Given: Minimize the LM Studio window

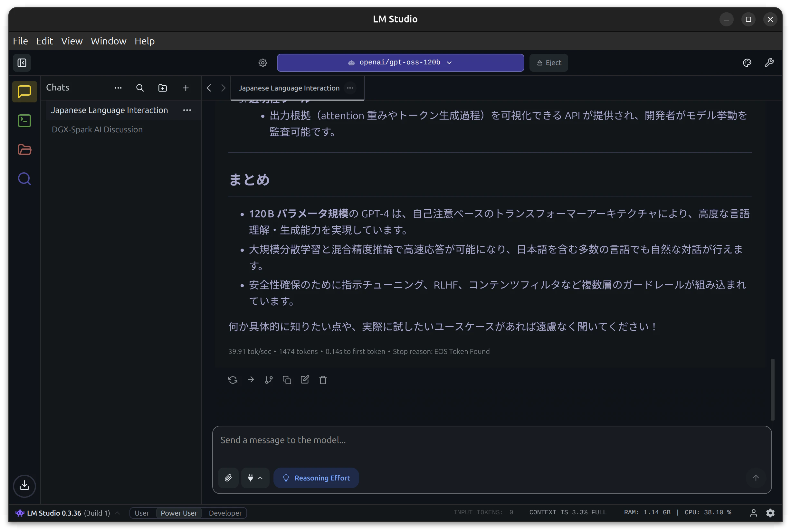Looking at the screenshot, I should point(727,19).
